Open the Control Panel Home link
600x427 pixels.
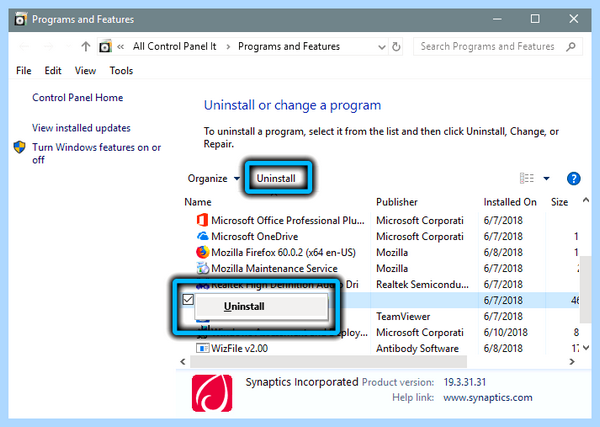77,98
